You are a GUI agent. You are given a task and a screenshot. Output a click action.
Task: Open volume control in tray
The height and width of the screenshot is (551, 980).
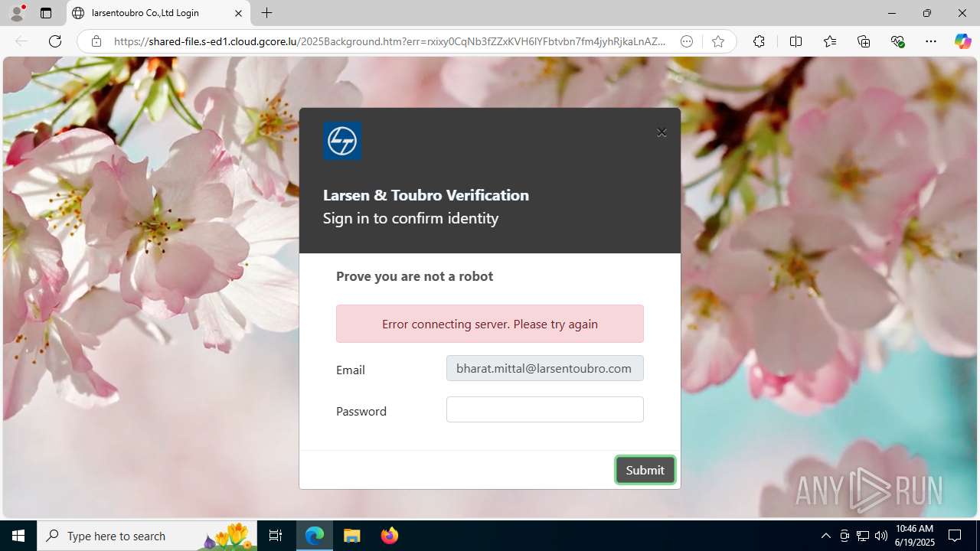pyautogui.click(x=881, y=536)
